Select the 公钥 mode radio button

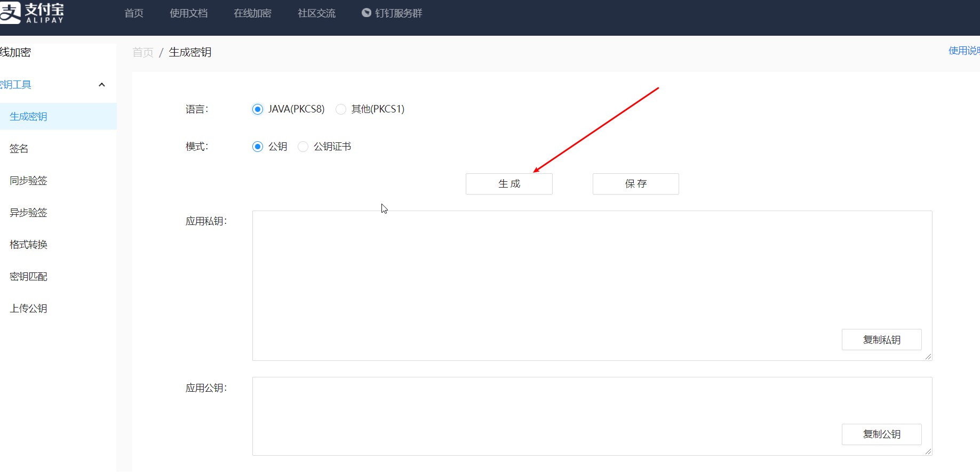pyautogui.click(x=258, y=147)
